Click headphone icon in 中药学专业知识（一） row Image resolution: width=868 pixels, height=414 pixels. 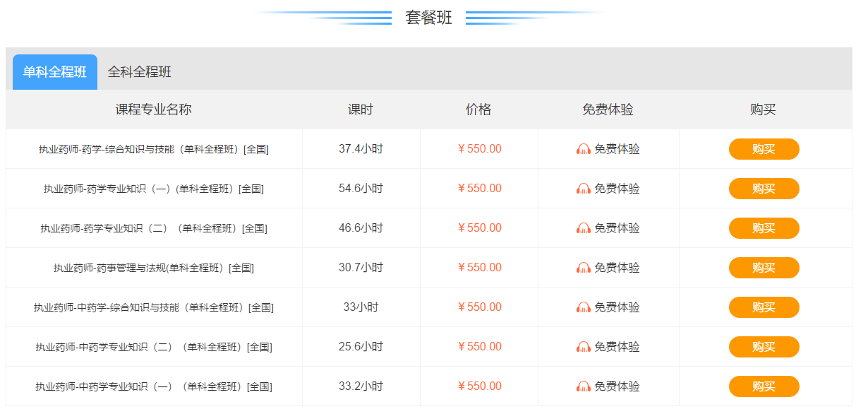(x=584, y=386)
